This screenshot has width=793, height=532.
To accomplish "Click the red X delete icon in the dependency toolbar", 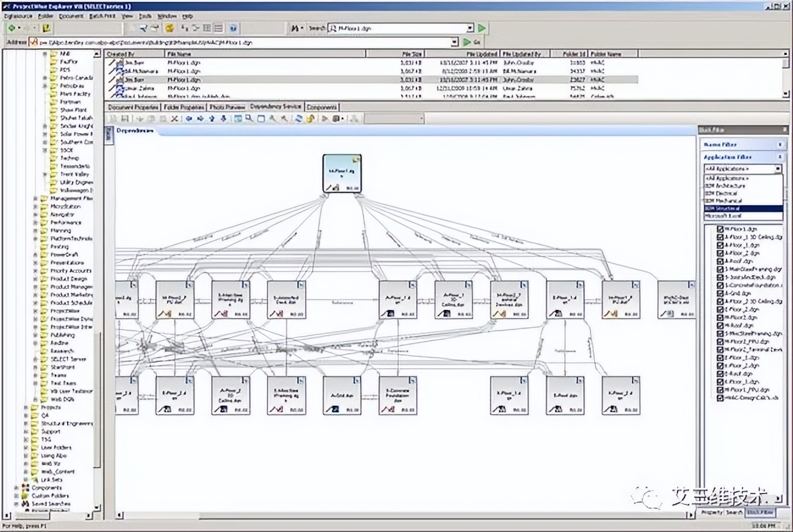I will pos(174,118).
